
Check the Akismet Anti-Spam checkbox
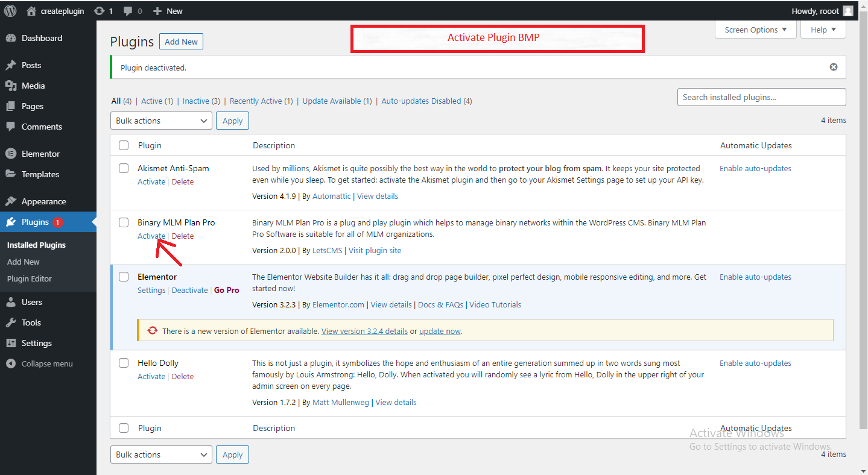(x=124, y=168)
